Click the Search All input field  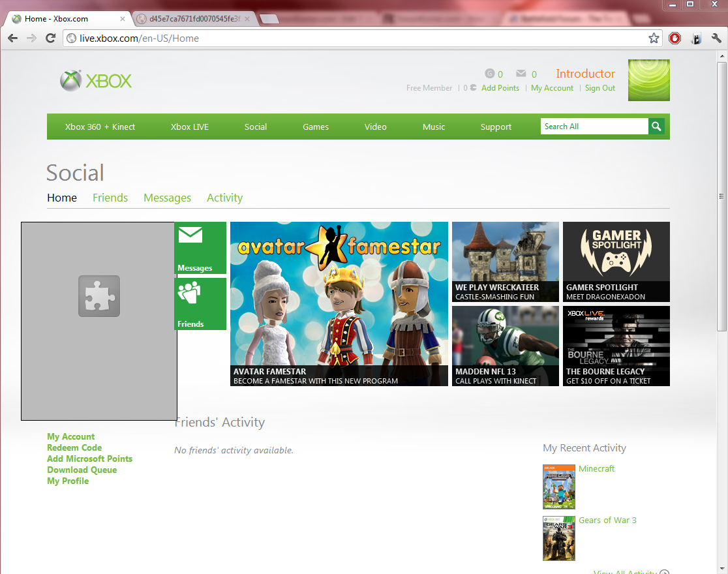594,127
